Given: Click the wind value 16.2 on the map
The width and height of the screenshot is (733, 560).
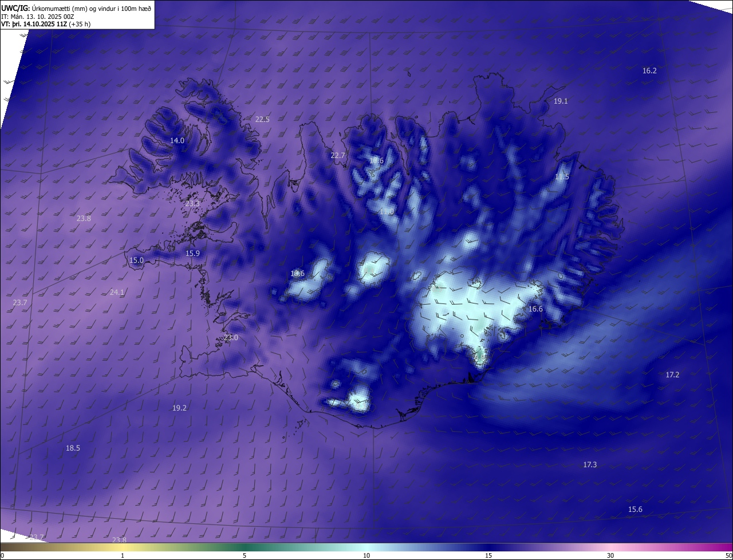Looking at the screenshot, I should (649, 71).
